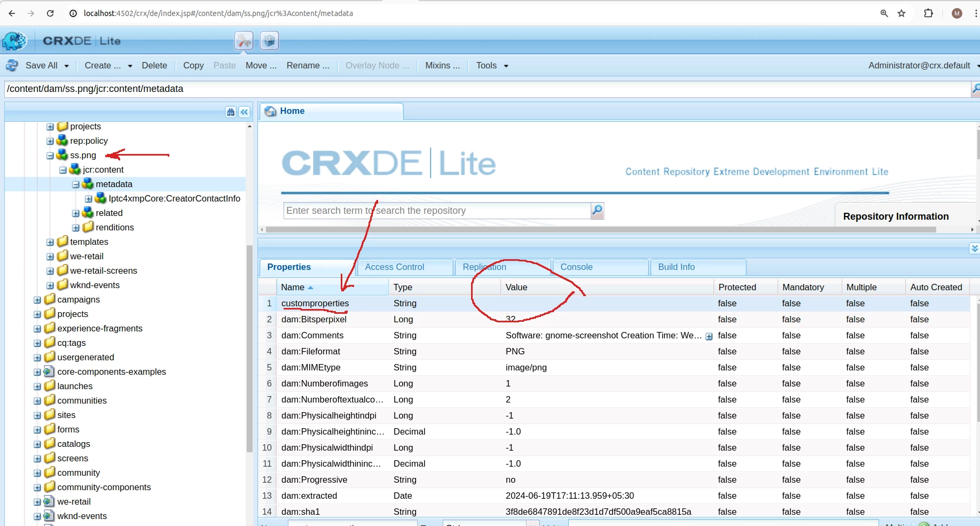Click the repository path input field
980x526 pixels.
pyautogui.click(x=487, y=89)
